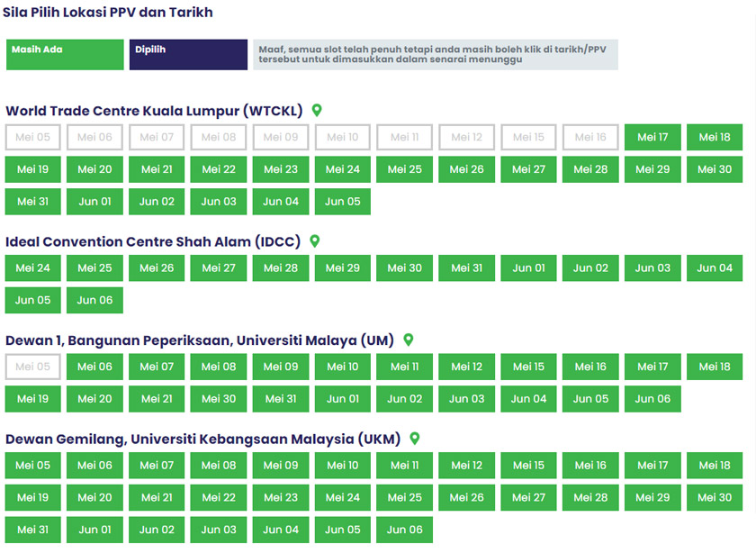The width and height of the screenshot is (756, 553).
Task: Pick Jun 06 at IDCC Shah Alam
Action: point(94,300)
